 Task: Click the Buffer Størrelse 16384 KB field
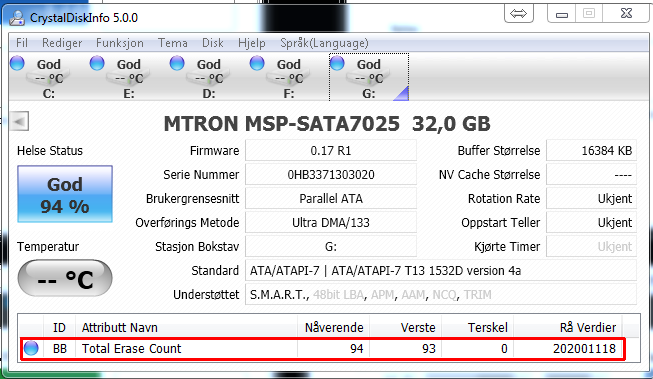(x=591, y=150)
